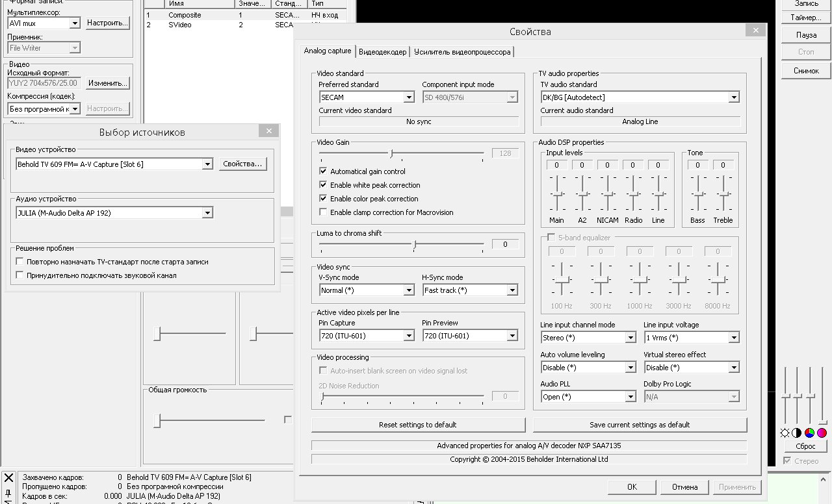Click OK in Свойства dialog

tap(632, 487)
